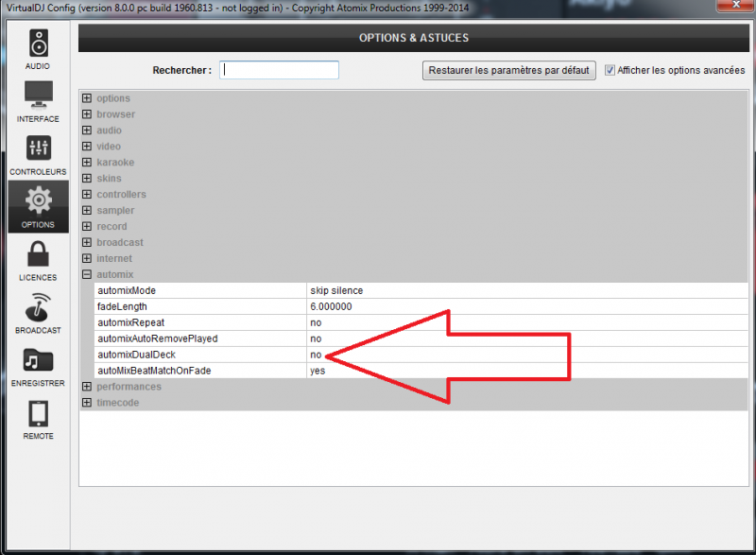The width and height of the screenshot is (756, 555).
Task: Click the 'no' value for automixAutoRemovePlayed
Action: point(316,339)
